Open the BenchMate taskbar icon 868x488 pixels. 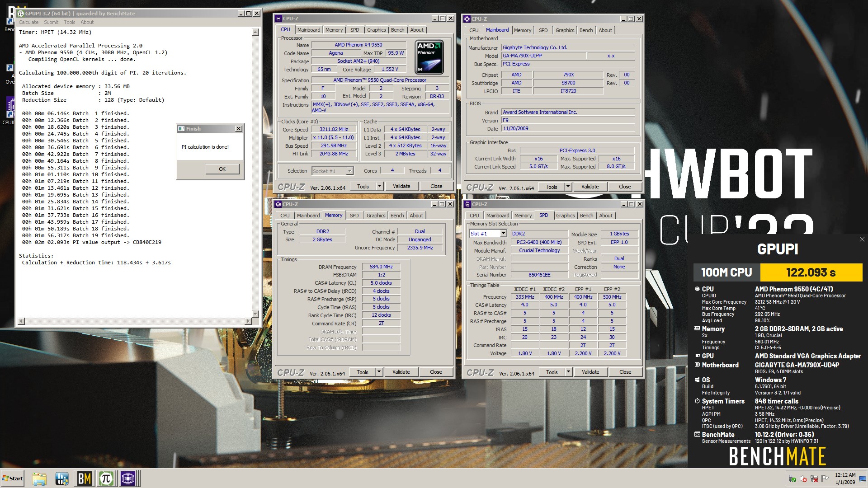coord(85,479)
